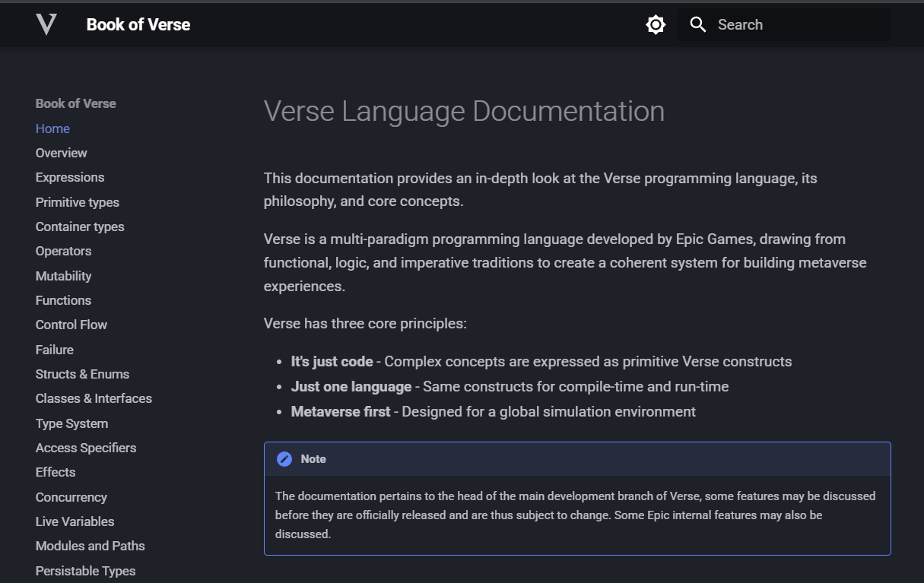Focus the Search input field
Image resolution: width=924 pixels, height=583 pixels.
(x=785, y=25)
